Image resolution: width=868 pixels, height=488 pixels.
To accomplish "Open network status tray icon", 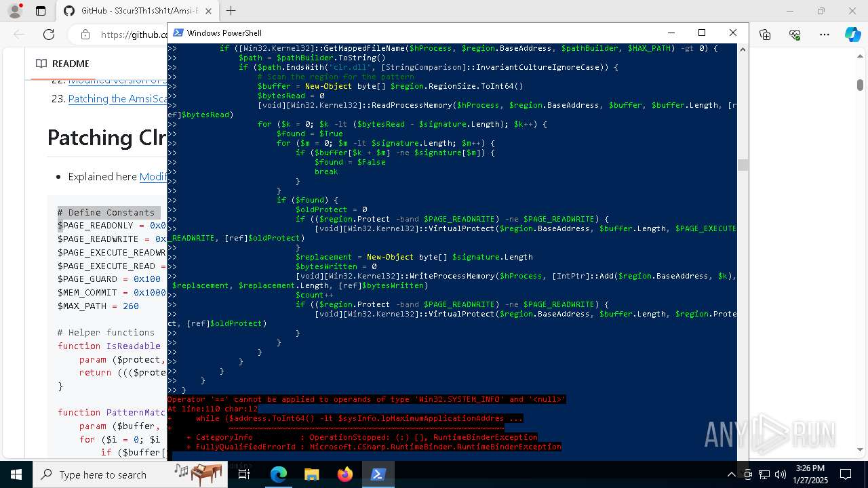I will coord(764,474).
